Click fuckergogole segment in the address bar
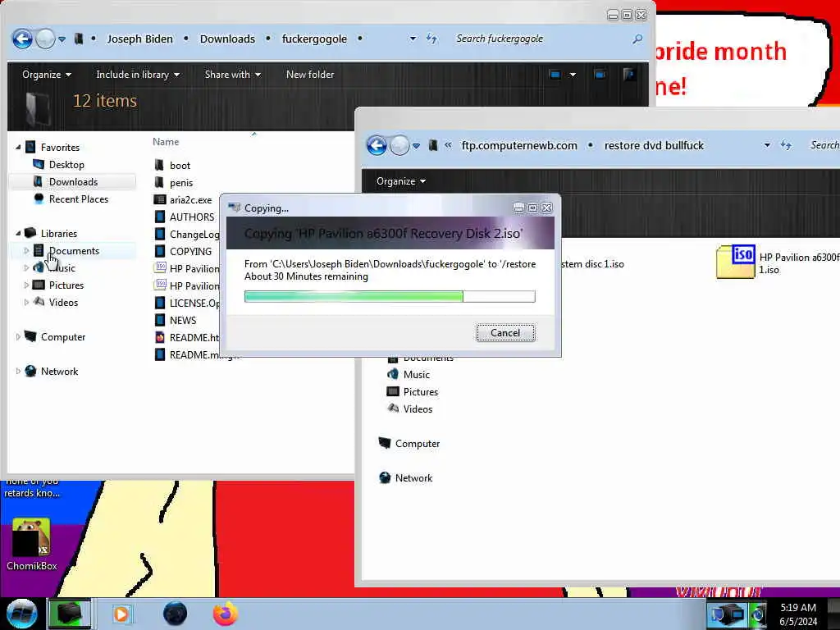The height and width of the screenshot is (630, 840). point(314,39)
